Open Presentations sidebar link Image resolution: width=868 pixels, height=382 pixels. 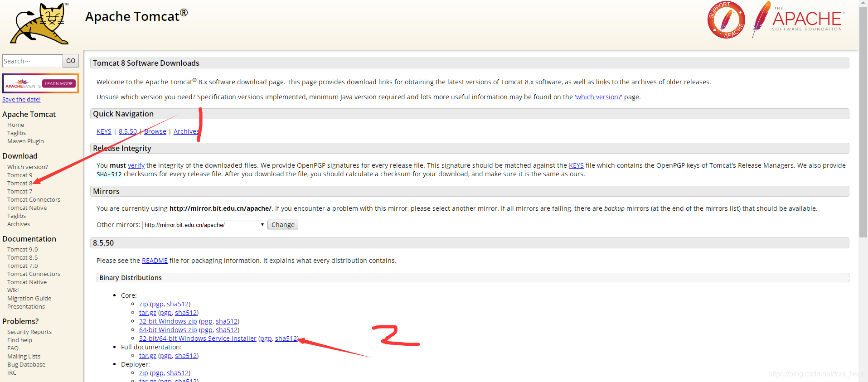(x=26, y=306)
